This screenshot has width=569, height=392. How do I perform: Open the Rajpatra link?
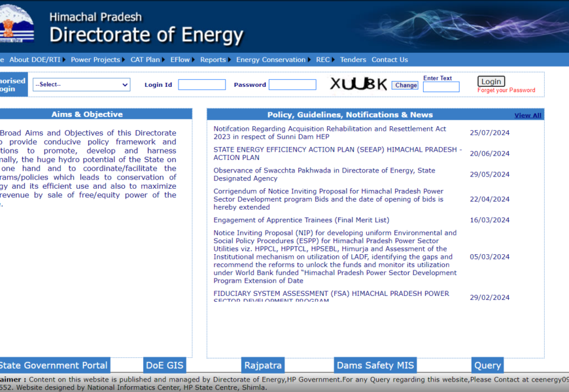click(x=263, y=365)
